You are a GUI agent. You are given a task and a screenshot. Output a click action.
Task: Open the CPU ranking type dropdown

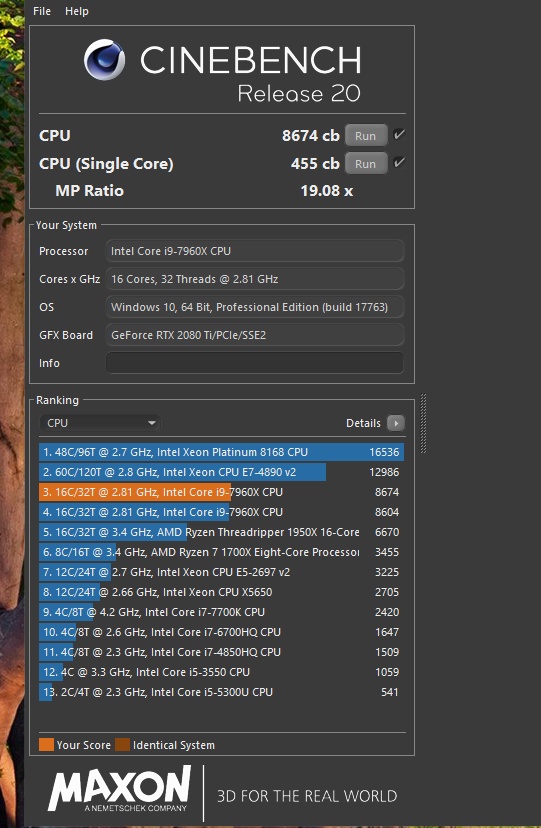pos(100,423)
